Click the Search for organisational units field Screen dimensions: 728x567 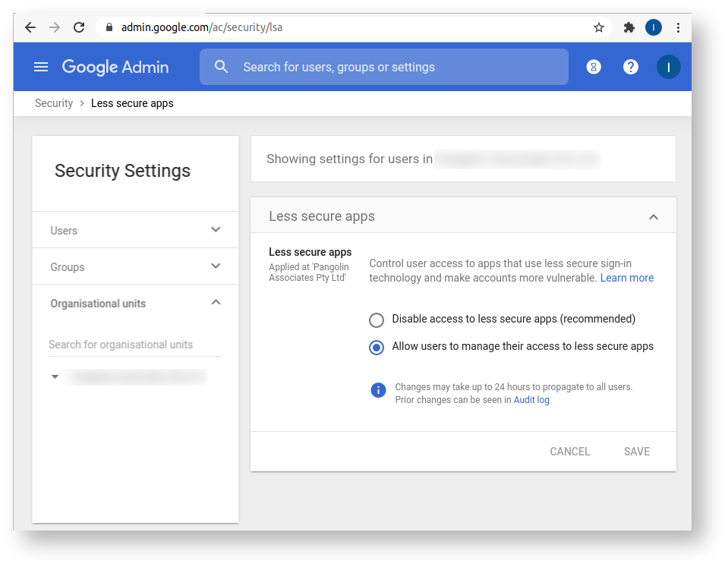click(x=134, y=345)
